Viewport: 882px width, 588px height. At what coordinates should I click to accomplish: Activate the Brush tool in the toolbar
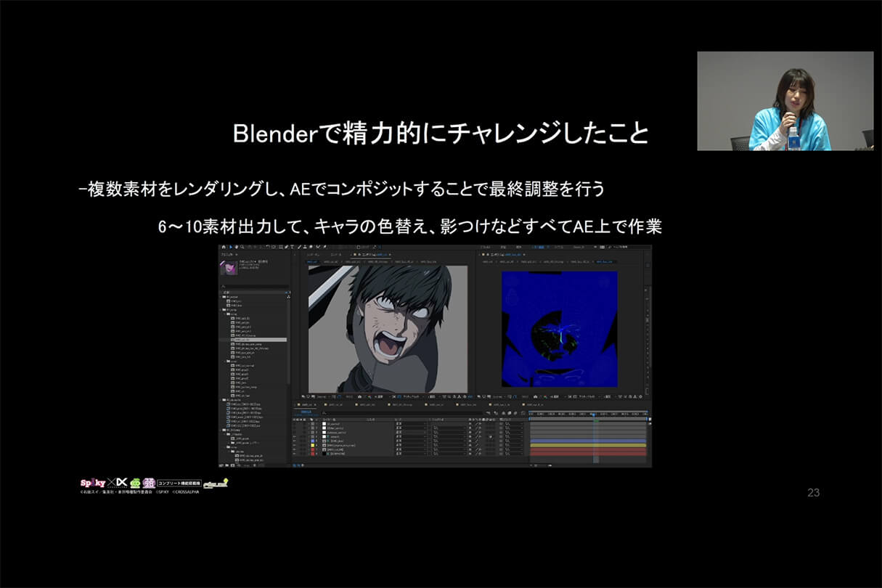[299, 248]
